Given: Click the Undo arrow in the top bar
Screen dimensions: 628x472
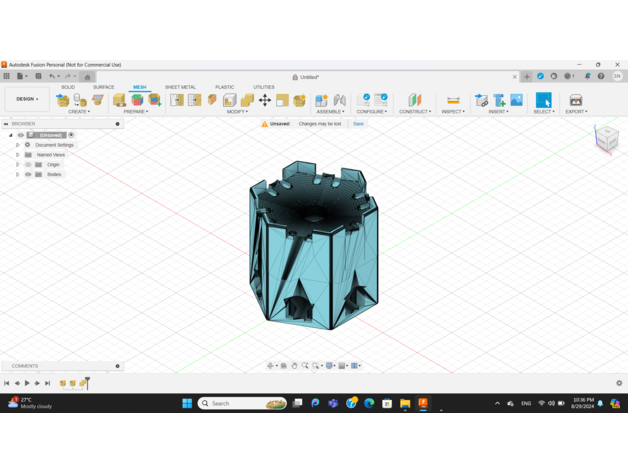Looking at the screenshot, I should click(x=52, y=76).
